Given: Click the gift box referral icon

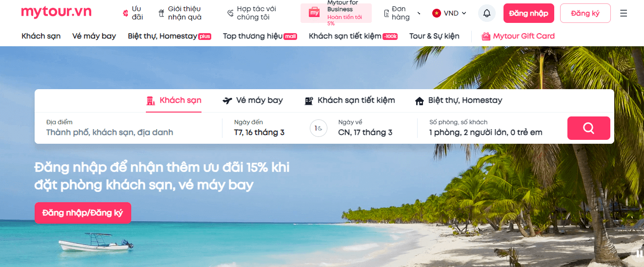Looking at the screenshot, I should [x=161, y=13].
